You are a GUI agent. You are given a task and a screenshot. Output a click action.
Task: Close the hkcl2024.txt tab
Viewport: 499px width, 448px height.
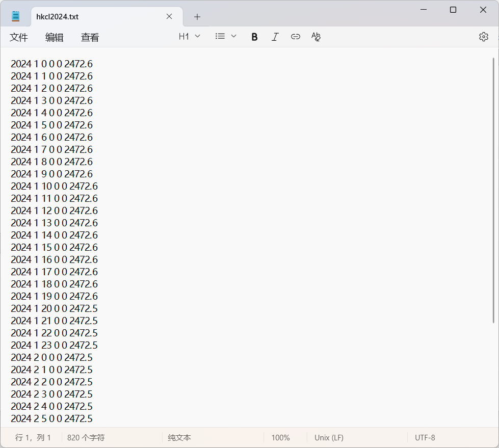pyautogui.click(x=169, y=17)
